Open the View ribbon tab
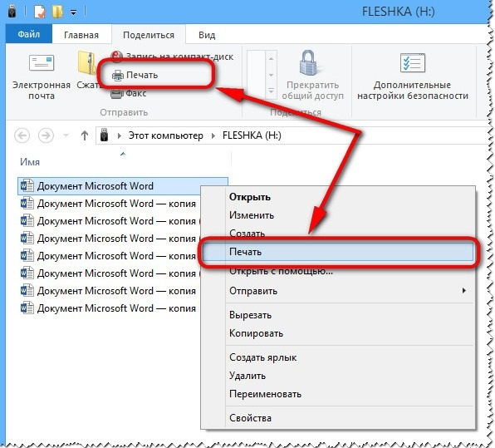 (x=207, y=35)
